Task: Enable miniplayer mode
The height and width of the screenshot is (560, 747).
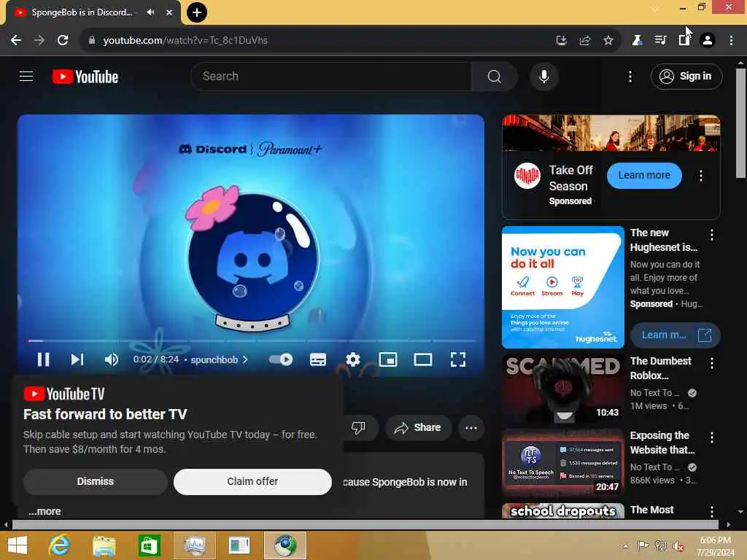Action: [x=388, y=359]
